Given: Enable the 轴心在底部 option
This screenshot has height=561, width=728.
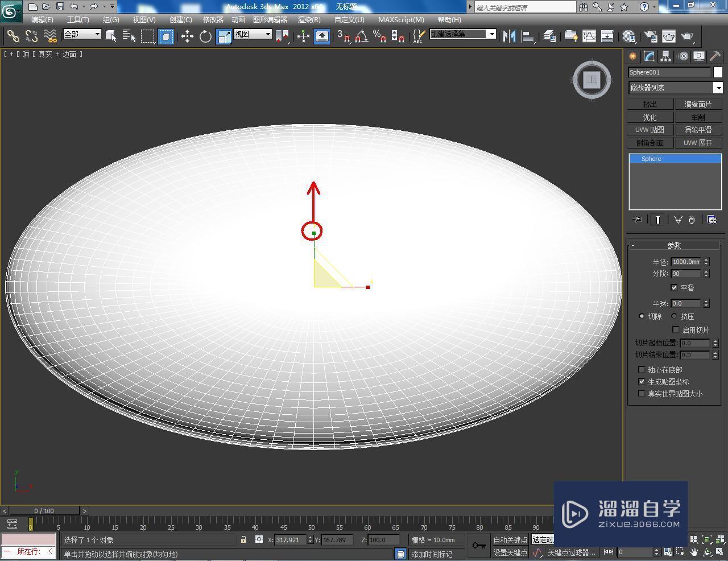Looking at the screenshot, I should pyautogui.click(x=642, y=369).
